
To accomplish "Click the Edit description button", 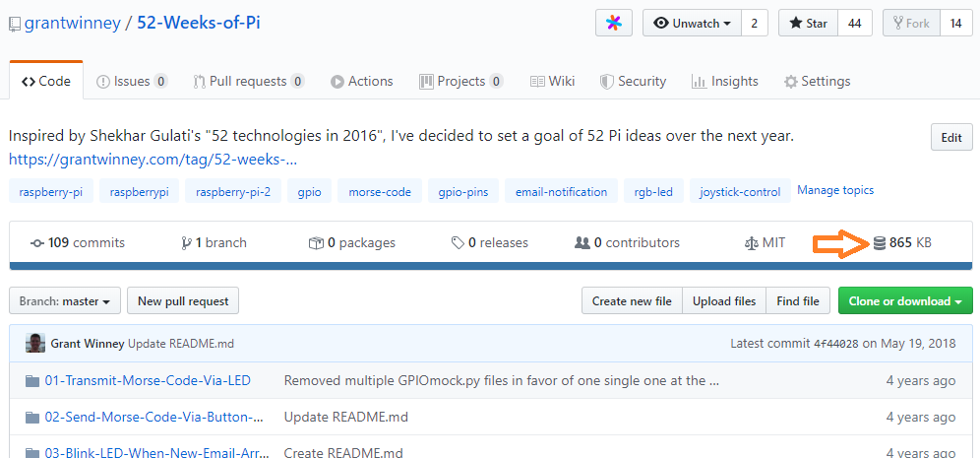I will tap(950, 138).
